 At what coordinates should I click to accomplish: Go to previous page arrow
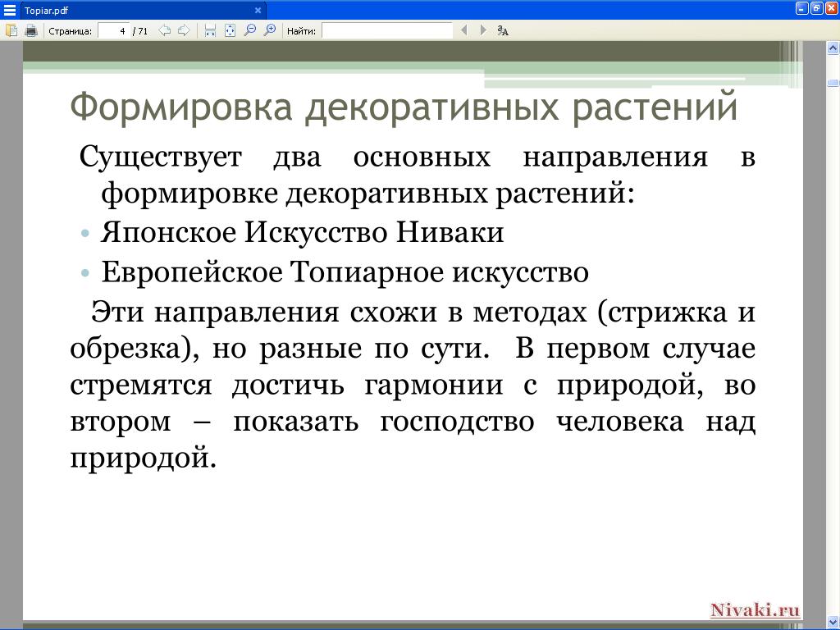(164, 30)
